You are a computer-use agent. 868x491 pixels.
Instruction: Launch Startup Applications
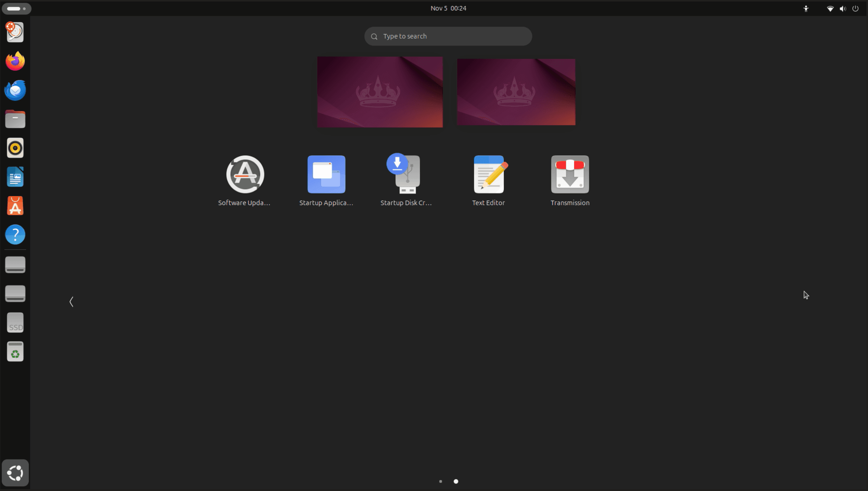[x=326, y=175]
